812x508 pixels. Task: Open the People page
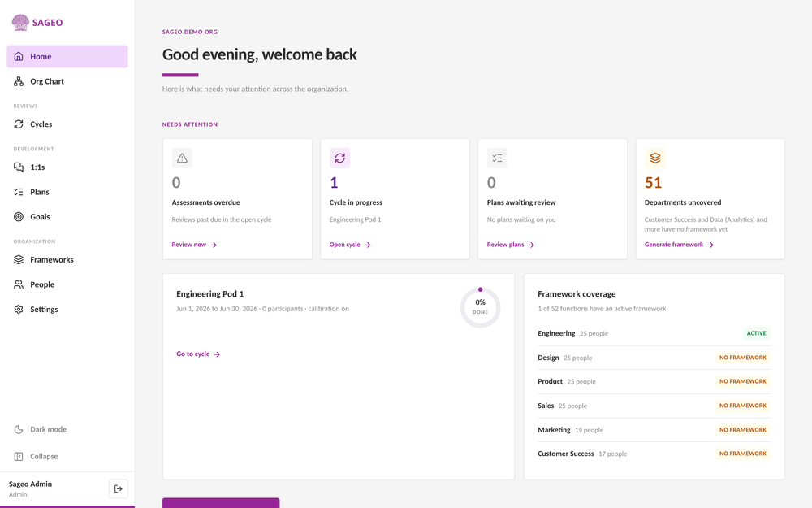(x=67, y=284)
